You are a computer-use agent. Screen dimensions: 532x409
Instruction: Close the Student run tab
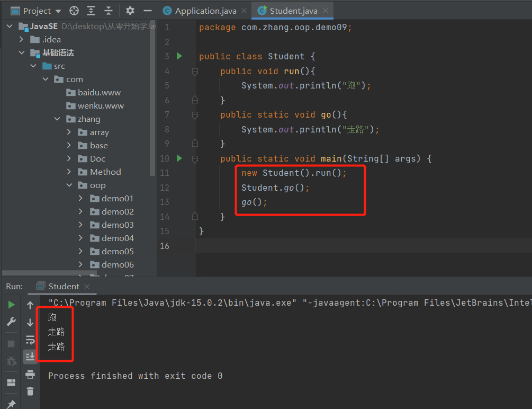click(x=87, y=287)
